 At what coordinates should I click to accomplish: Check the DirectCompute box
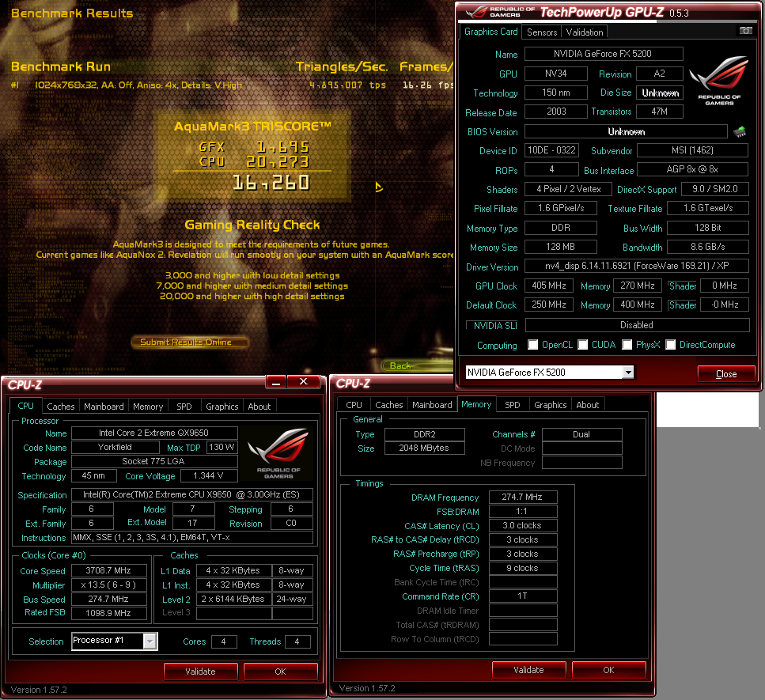pos(670,345)
